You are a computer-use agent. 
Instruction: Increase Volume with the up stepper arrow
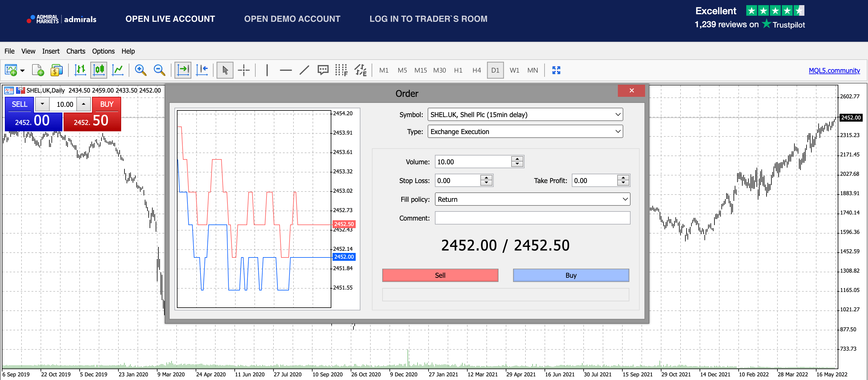517,159
